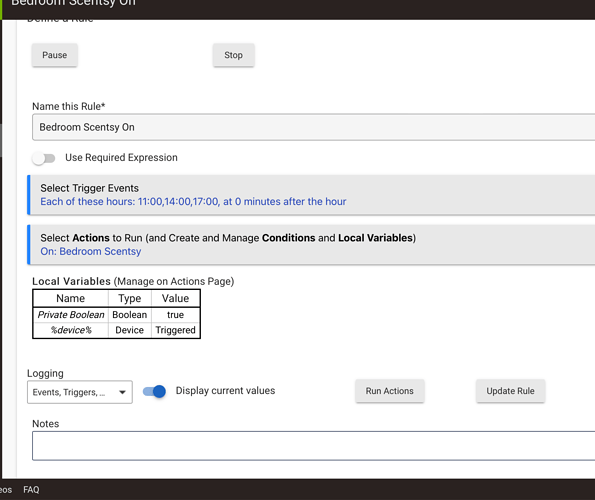The image size is (595, 500).
Task: Select the %device% variable name cell
Action: tap(71, 330)
